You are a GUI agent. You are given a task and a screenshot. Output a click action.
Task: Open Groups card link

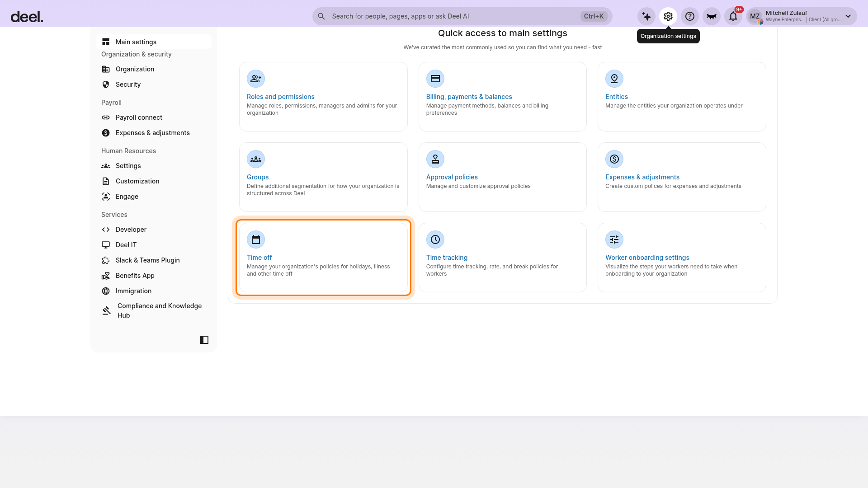click(258, 177)
